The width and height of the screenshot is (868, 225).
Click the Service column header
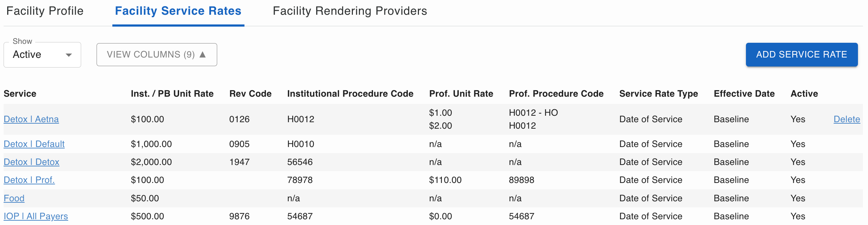[20, 94]
